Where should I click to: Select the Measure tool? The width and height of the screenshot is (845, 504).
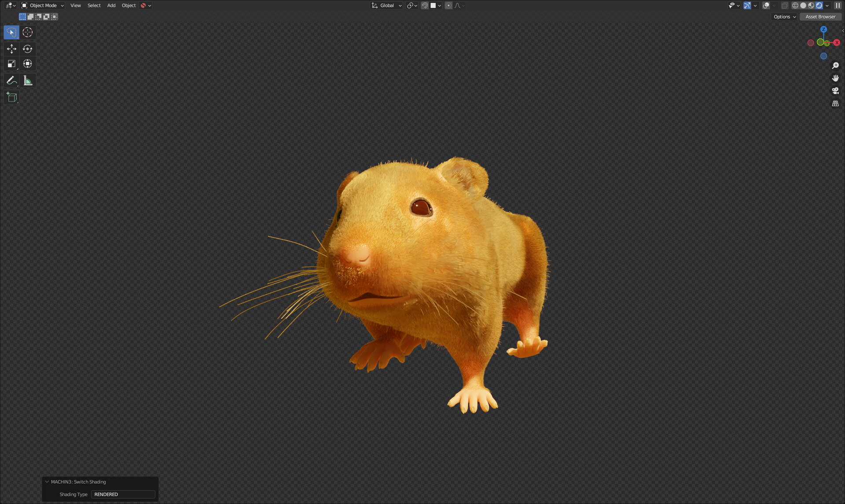tap(27, 80)
